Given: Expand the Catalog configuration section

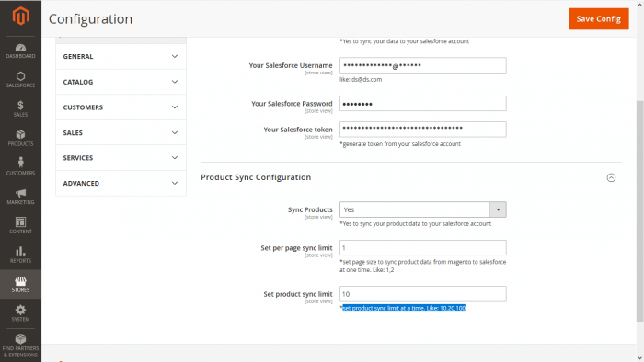Looking at the screenshot, I should pos(121,82).
